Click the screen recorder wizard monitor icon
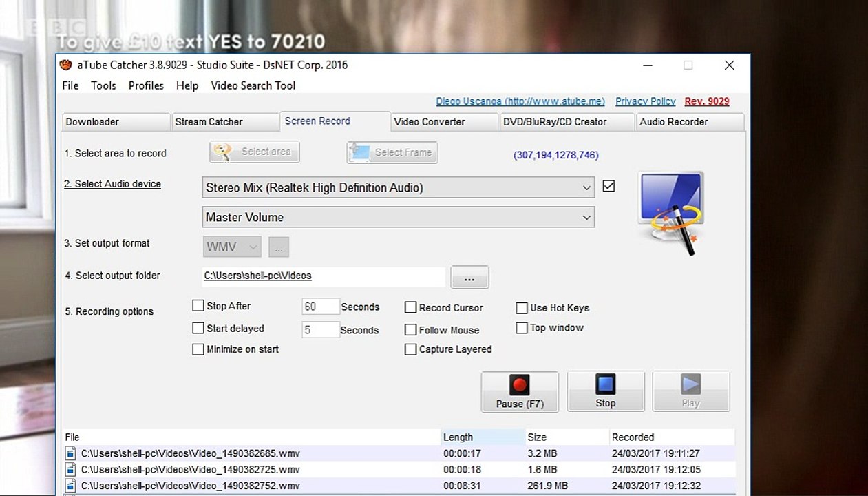Image resolution: width=868 pixels, height=496 pixels. point(670,213)
